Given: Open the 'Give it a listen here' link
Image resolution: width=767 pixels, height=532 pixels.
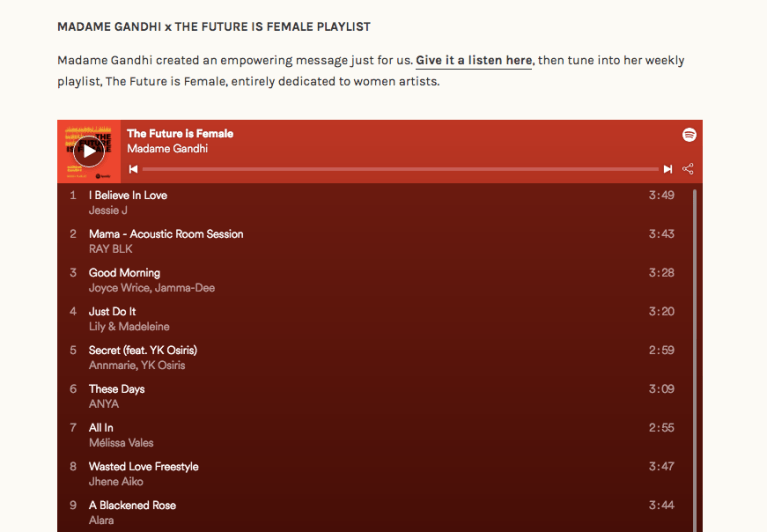Looking at the screenshot, I should pos(474,61).
